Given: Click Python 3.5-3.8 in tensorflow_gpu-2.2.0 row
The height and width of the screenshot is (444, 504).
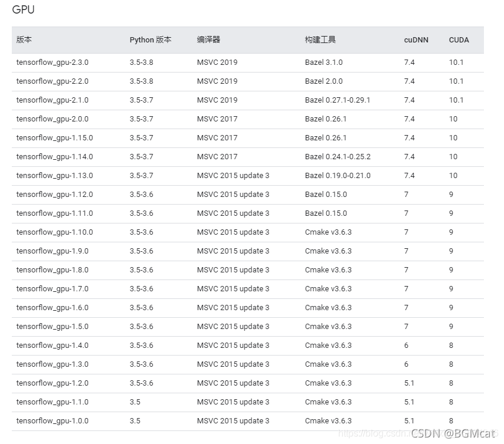Looking at the screenshot, I should (x=142, y=81).
